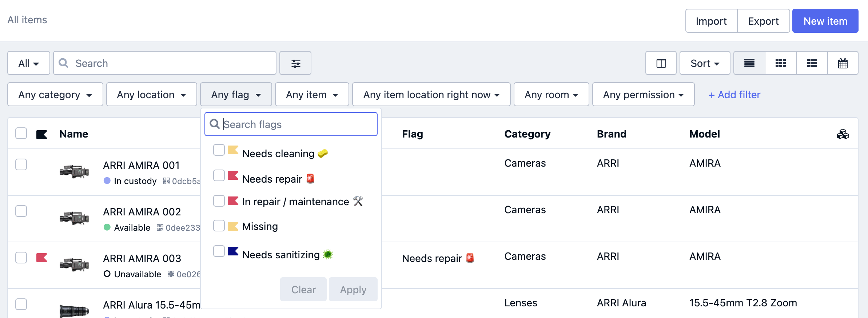
Task: Toggle the select-all items checkbox
Action: (x=21, y=133)
